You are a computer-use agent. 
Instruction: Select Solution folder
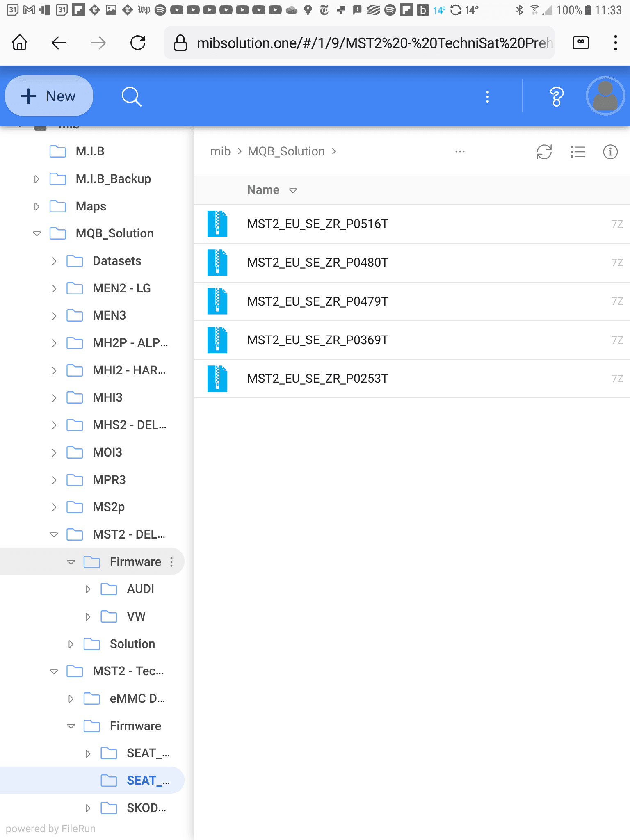tap(132, 644)
